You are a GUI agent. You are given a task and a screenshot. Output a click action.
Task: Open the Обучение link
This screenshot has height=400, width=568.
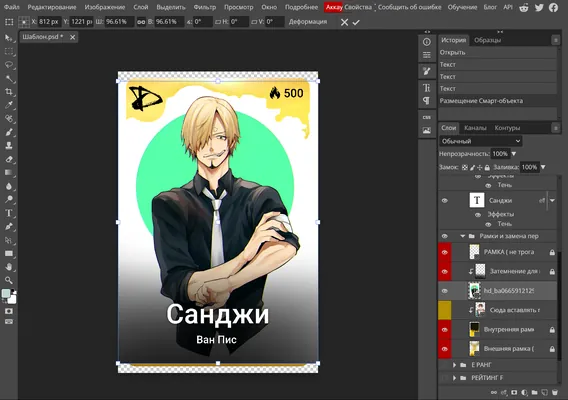point(462,7)
